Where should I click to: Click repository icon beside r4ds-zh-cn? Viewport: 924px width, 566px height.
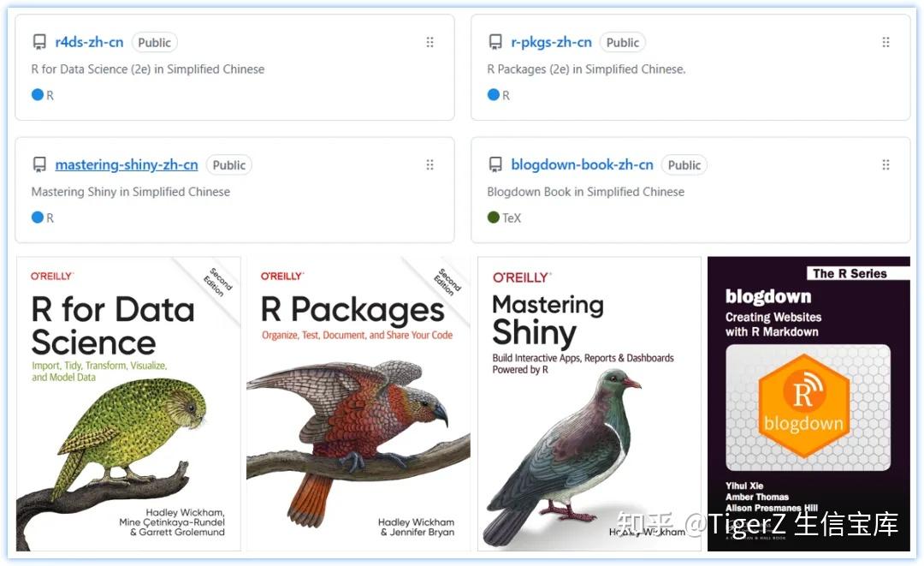point(39,43)
